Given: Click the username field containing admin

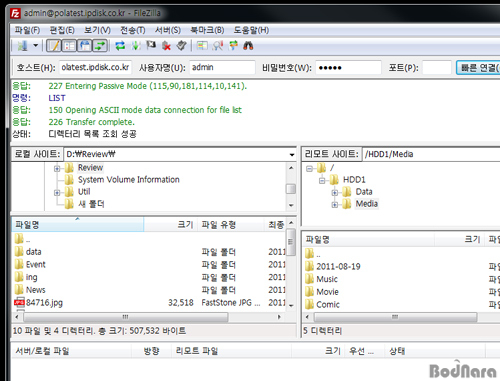Looking at the screenshot, I should [x=222, y=67].
